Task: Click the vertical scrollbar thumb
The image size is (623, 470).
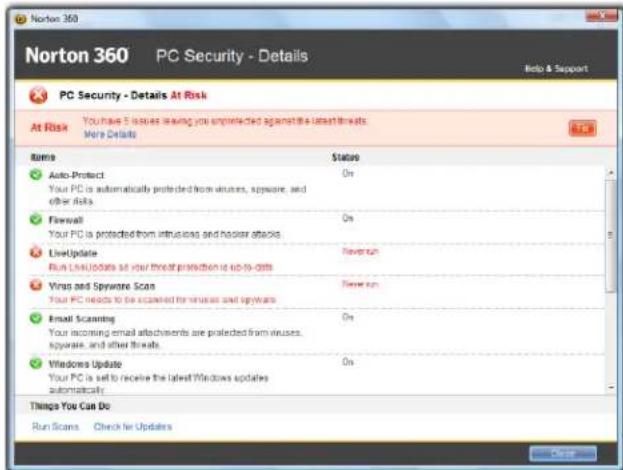Action: point(611,236)
